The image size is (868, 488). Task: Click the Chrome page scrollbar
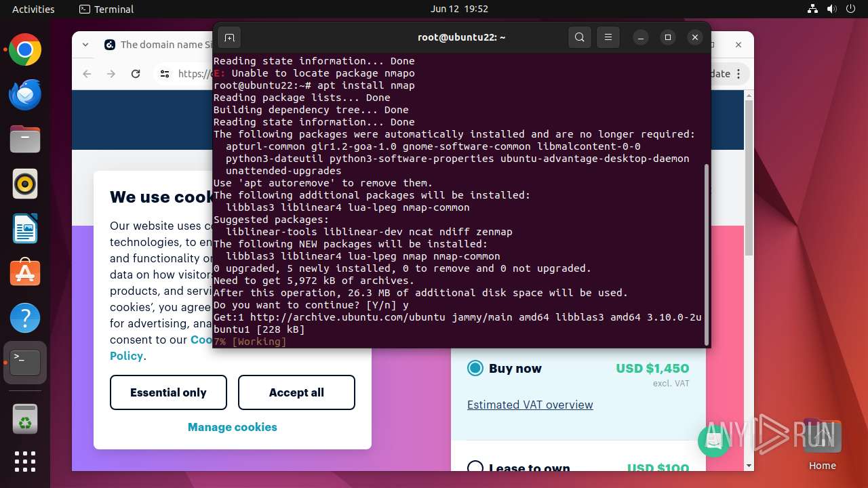pos(749,178)
